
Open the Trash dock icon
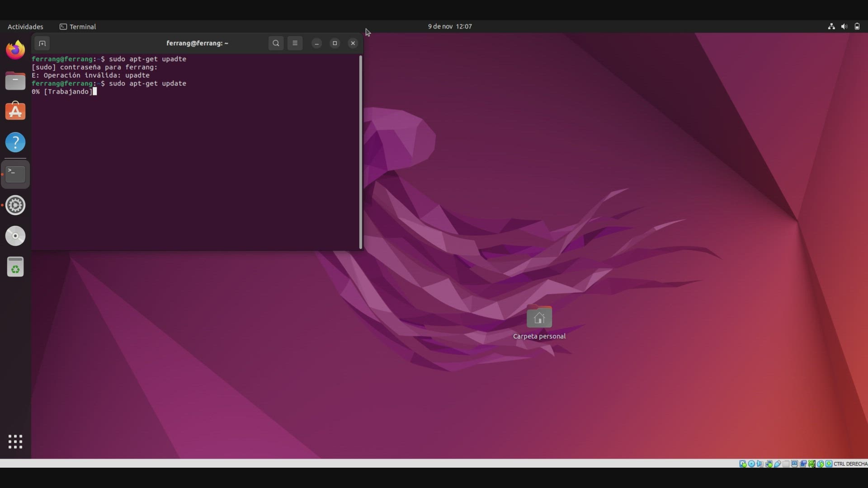point(15,267)
